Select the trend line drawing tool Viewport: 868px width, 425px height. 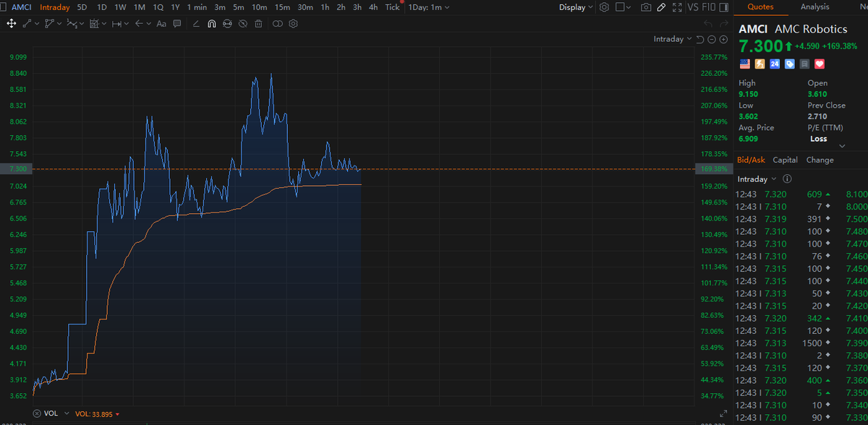coord(27,23)
